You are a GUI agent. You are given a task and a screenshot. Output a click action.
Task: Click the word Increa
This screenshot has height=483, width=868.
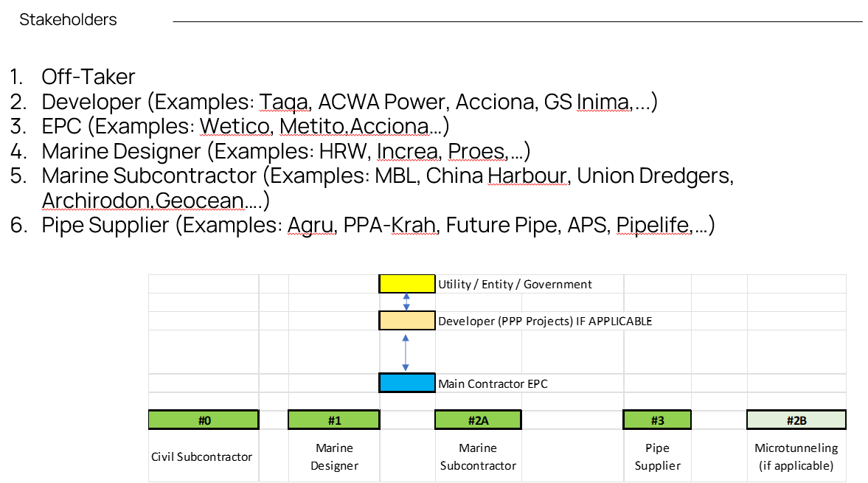coord(407,151)
